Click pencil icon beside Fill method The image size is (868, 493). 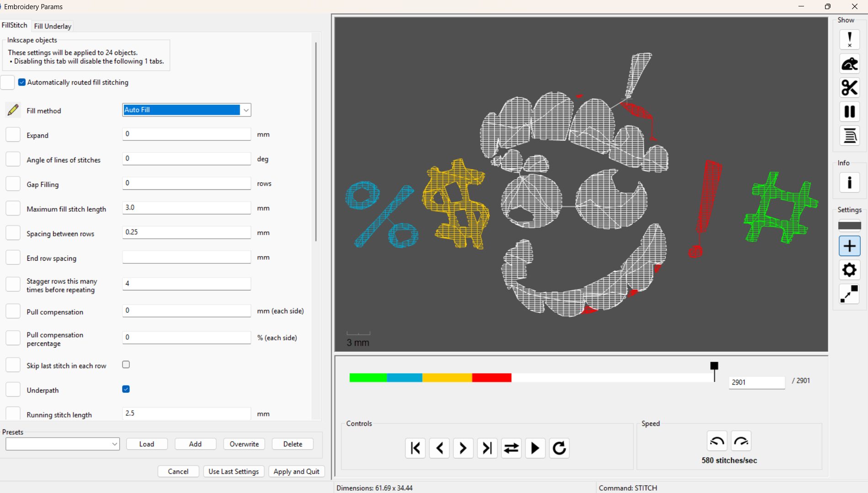(13, 110)
